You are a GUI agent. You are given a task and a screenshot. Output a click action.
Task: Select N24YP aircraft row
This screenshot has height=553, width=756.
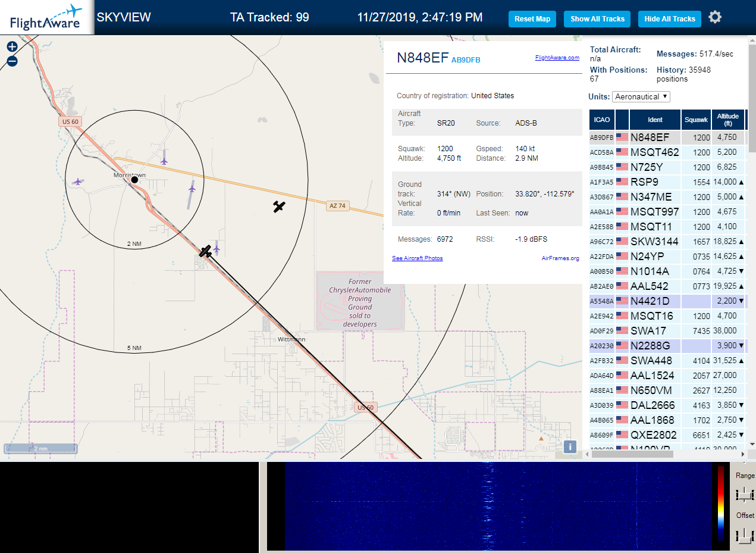(x=667, y=257)
